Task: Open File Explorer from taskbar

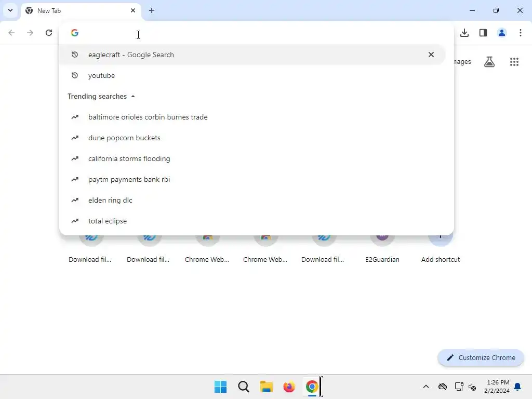Action: (x=267, y=387)
